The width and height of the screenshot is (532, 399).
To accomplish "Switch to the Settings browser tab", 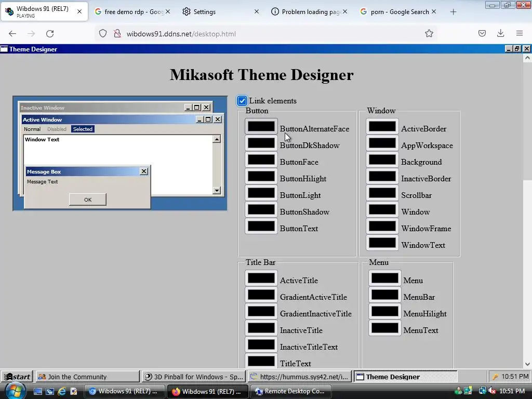I will click(x=220, y=11).
